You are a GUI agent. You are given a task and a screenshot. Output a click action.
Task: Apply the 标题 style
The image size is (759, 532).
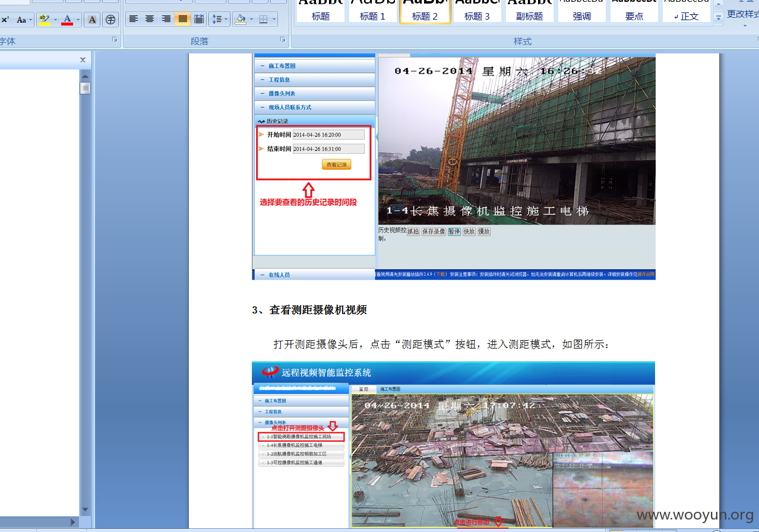(321, 11)
